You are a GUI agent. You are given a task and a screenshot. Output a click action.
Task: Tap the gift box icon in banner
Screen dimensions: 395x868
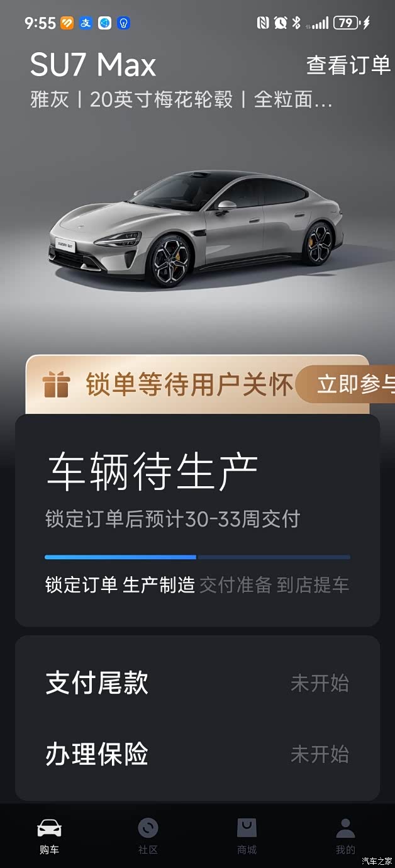click(x=55, y=384)
